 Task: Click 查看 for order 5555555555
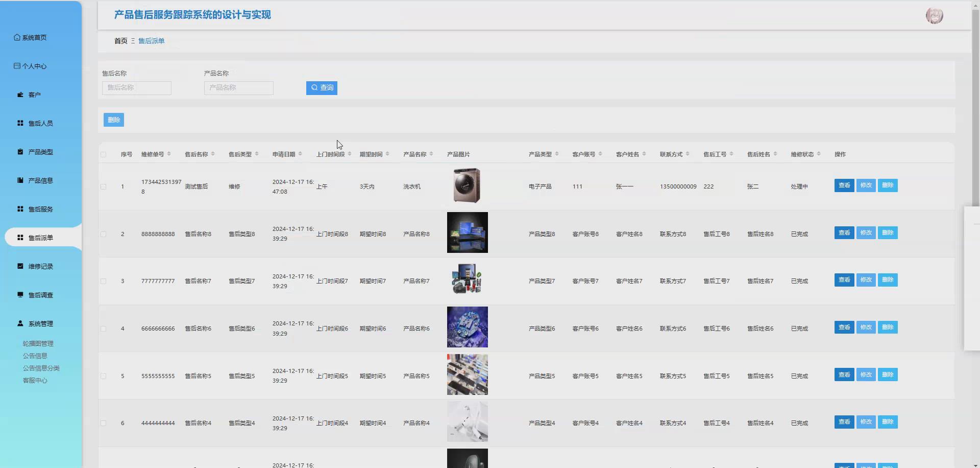[844, 375]
